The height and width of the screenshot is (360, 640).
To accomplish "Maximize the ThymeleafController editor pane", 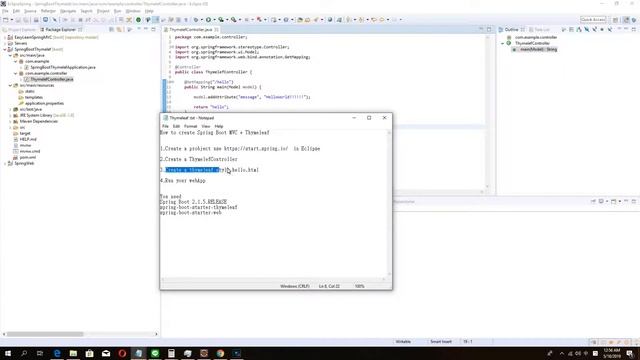I will (x=489, y=29).
